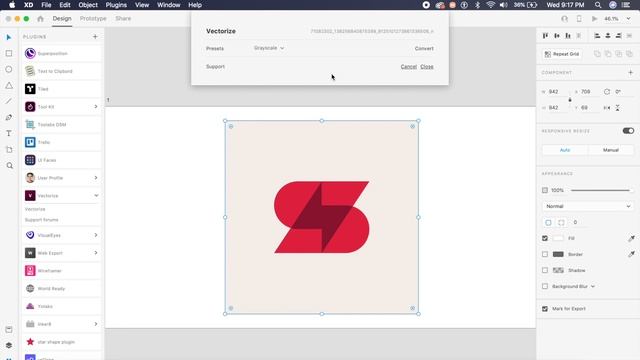640x360 pixels.
Task: Select the Zoom tool in toolbar
Action: click(9, 166)
